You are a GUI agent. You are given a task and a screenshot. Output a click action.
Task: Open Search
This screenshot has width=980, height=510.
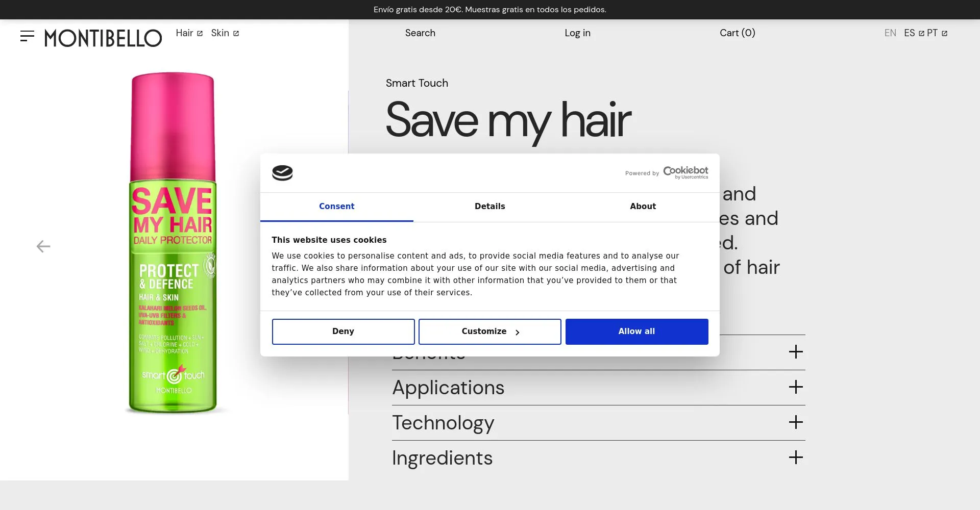[x=420, y=33]
